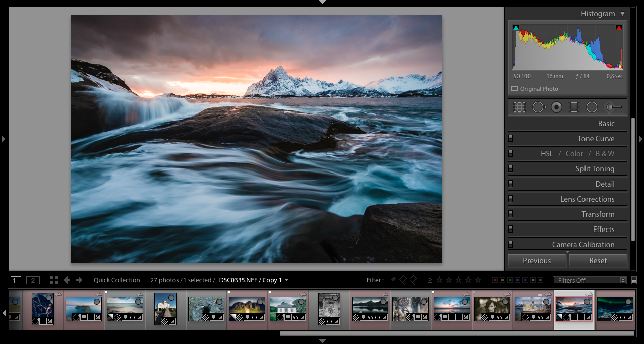Viewport: 644px width, 344px height.
Task: Toggle the Detail panel on/off switch
Action: (510, 184)
